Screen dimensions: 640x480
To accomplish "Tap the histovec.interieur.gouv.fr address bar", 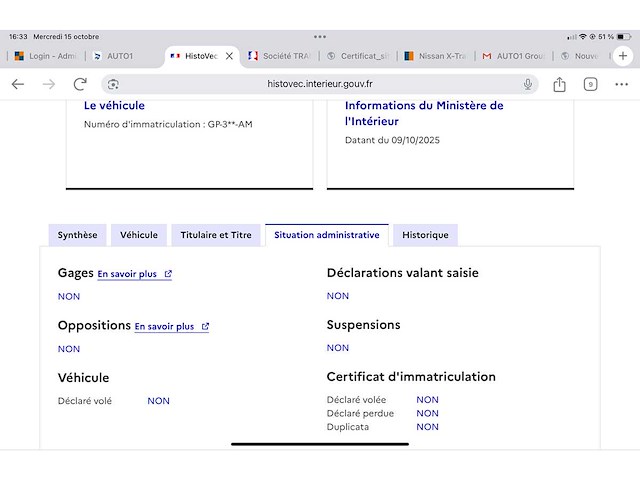I will [x=320, y=84].
